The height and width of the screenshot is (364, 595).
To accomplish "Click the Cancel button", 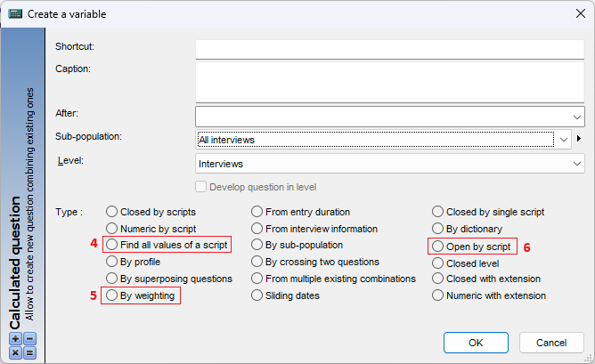I will [x=551, y=343].
